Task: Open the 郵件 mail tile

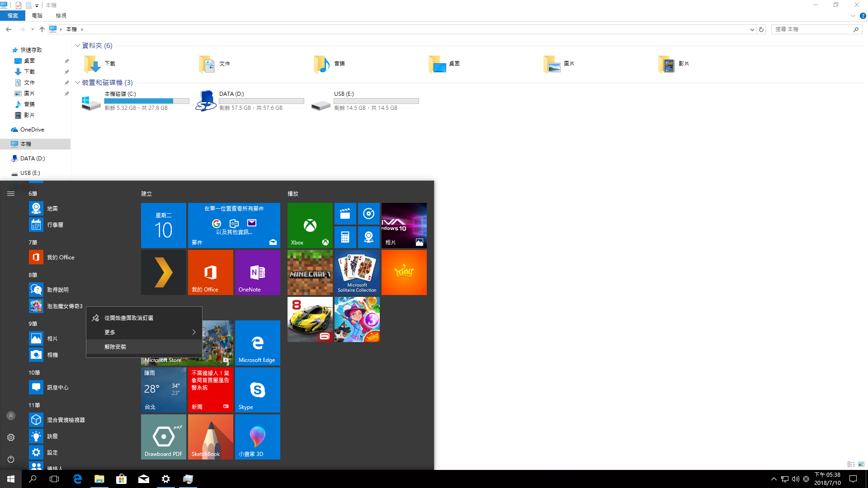Action: (234, 225)
